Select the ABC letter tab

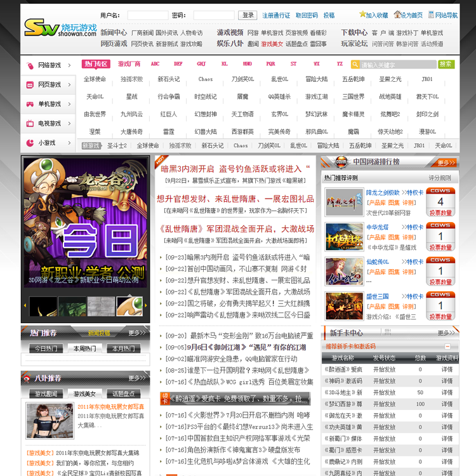[155, 63]
